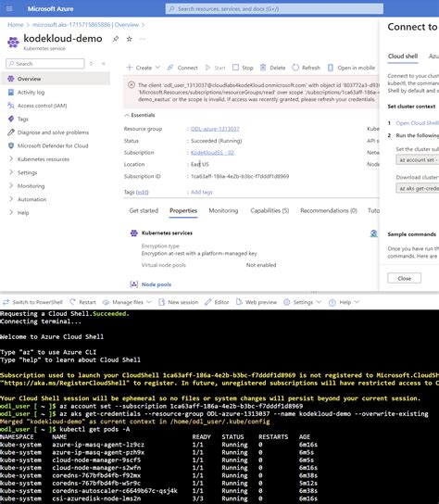This screenshot has height=504, width=439.
Task: Go to Home in the breadcrumb
Action: (16, 25)
